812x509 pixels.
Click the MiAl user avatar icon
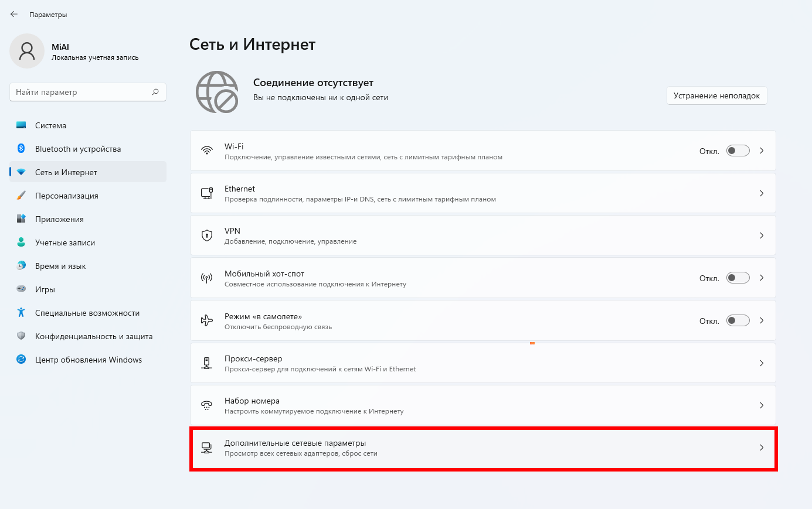click(x=27, y=51)
